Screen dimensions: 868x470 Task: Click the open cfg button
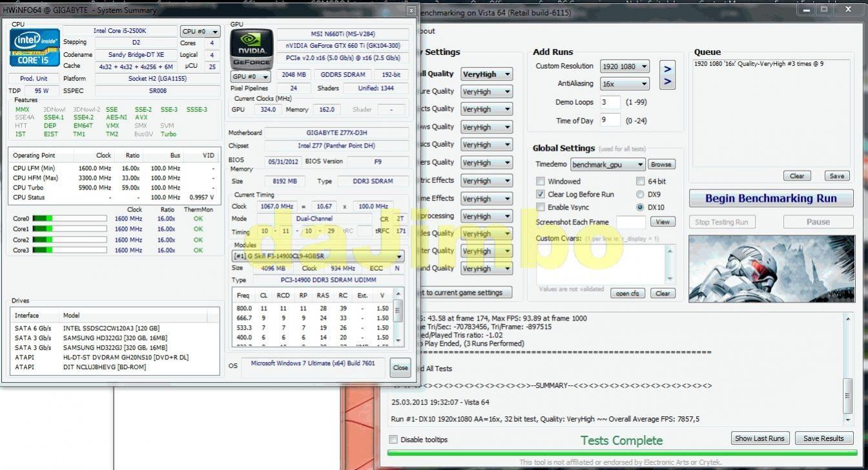(627, 293)
